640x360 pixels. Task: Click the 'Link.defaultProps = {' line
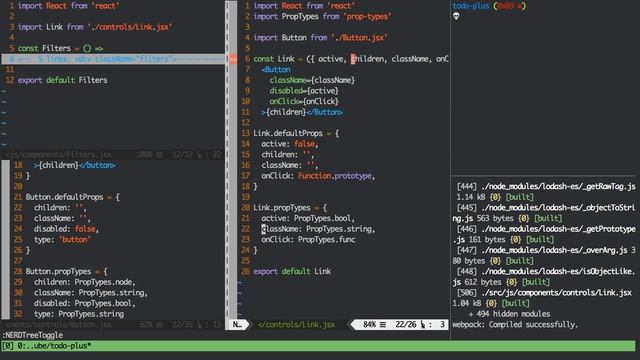296,133
